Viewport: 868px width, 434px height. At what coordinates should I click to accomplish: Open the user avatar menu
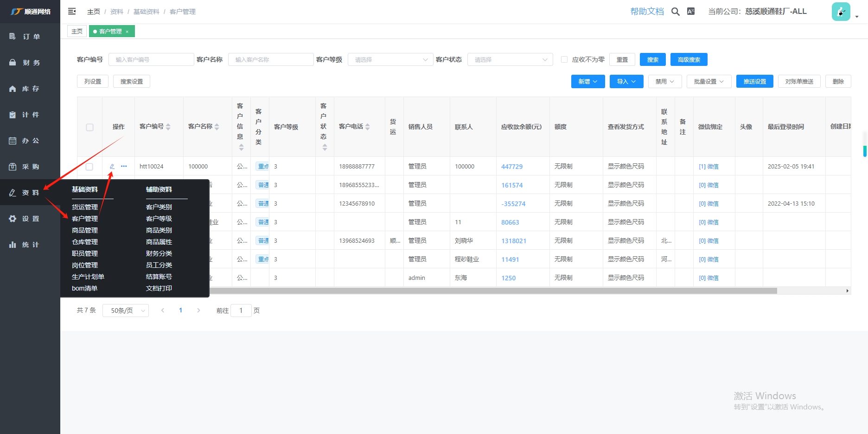(841, 12)
